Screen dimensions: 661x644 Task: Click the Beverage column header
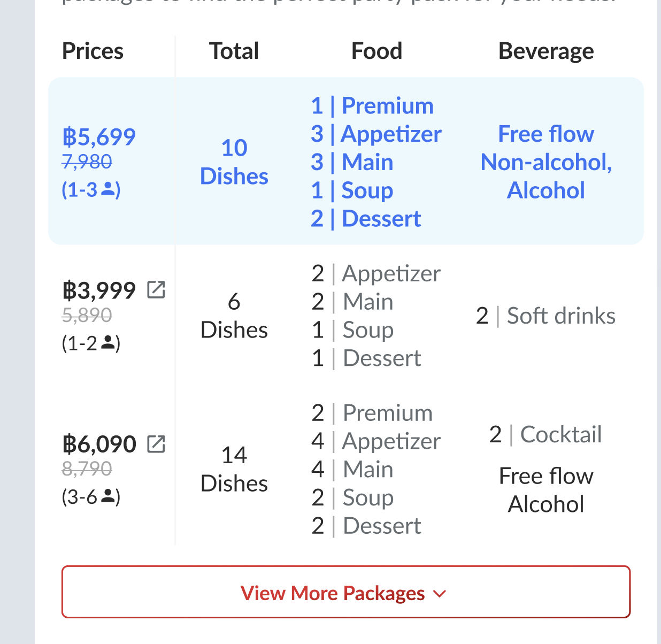(x=545, y=51)
